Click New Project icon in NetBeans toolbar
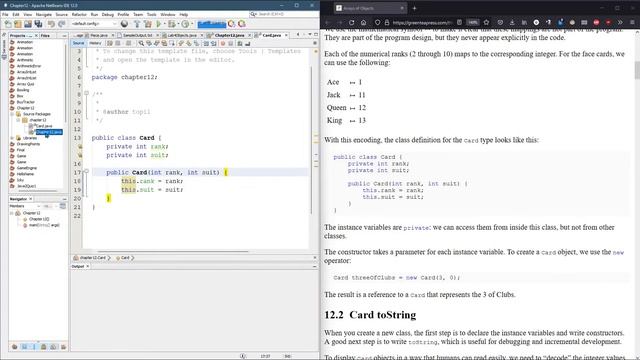640x360 pixels. click(x=18, y=24)
